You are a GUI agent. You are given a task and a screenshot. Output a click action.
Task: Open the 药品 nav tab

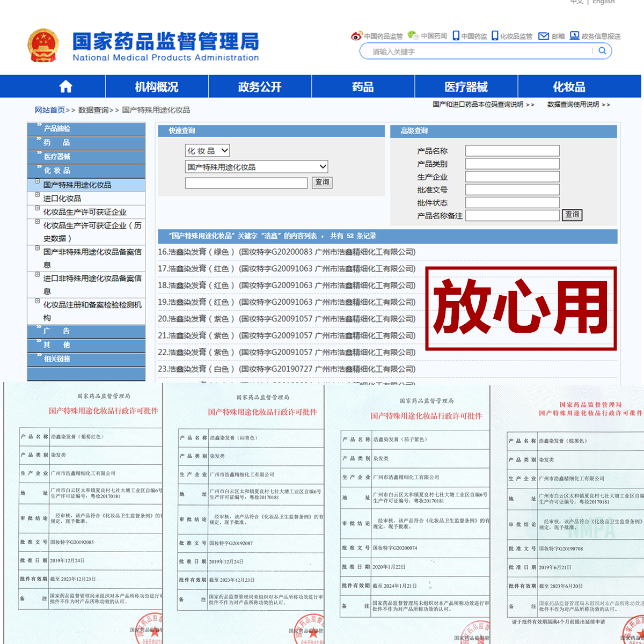363,86
